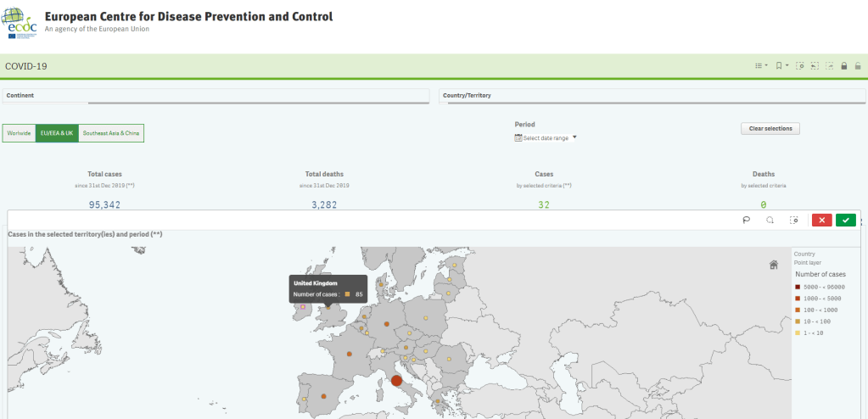The height and width of the screenshot is (419, 868).
Task: Confirm map selection with green checkmark
Action: (846, 221)
